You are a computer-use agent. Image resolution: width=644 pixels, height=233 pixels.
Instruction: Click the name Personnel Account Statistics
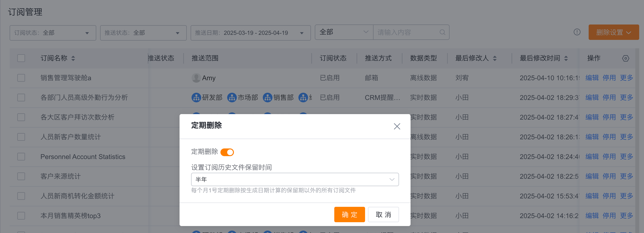tap(83, 157)
